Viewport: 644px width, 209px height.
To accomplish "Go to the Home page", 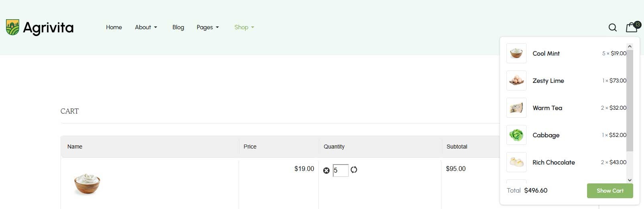I will pyautogui.click(x=114, y=27).
